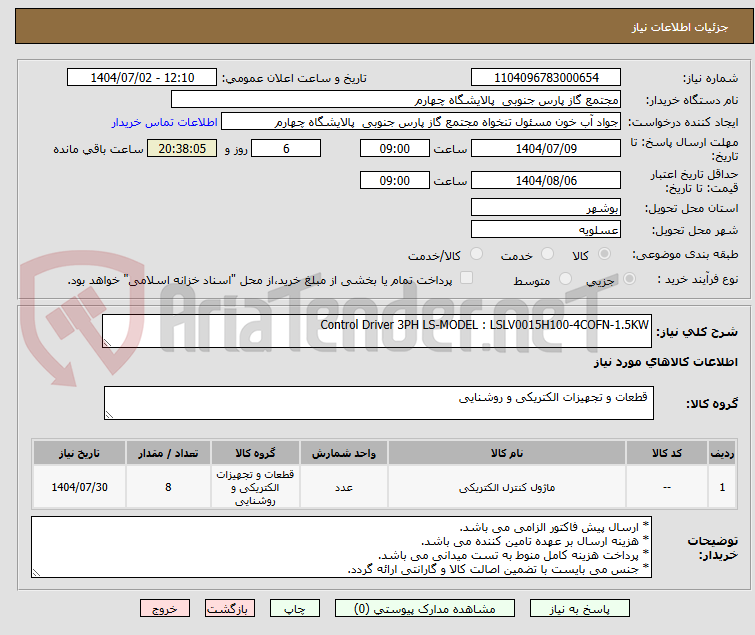
Task: Select the متوسط purchase type radio
Action: tap(565, 279)
